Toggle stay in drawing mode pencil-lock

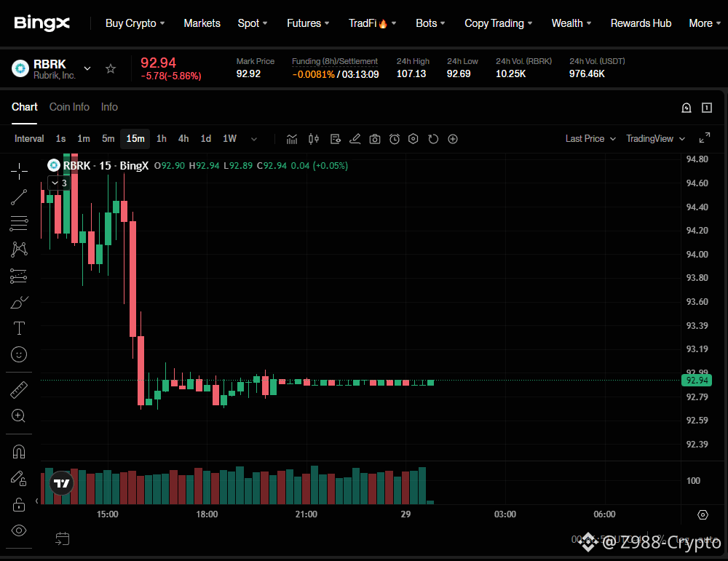click(19, 478)
